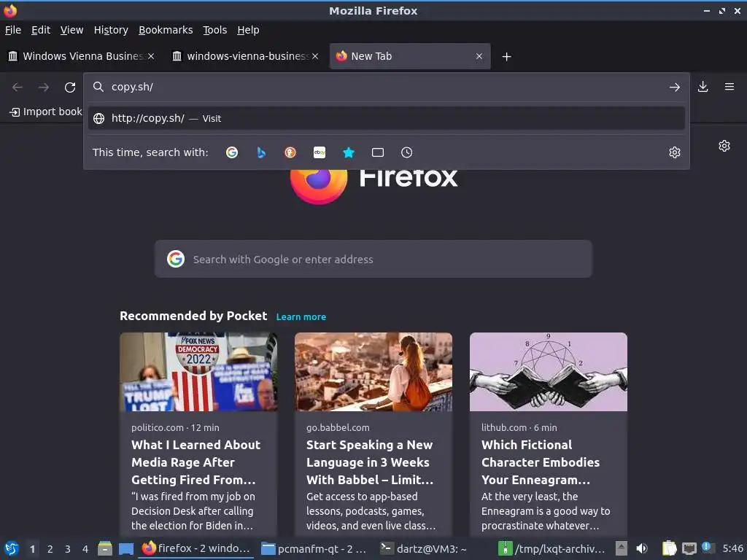The image size is (747, 560).
Task: Open the History menu
Action: (x=111, y=30)
